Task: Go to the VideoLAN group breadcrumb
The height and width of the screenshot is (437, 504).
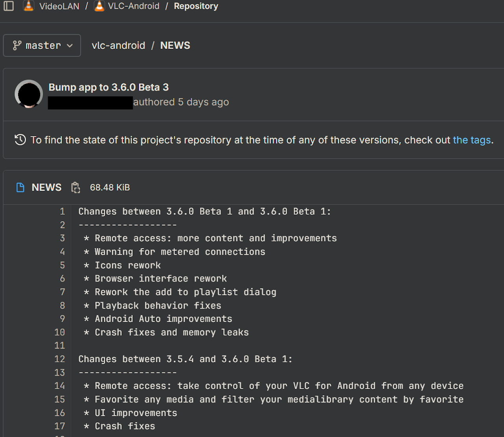Action: (59, 6)
